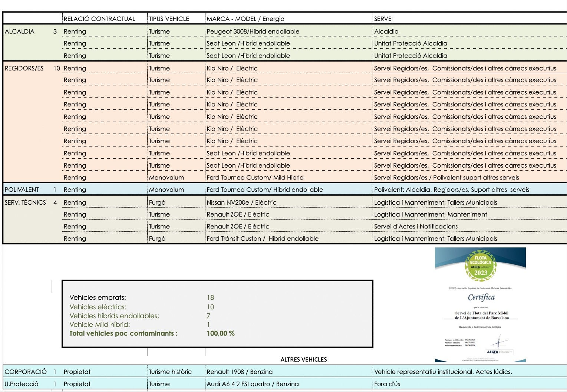Image resolution: width=567 pixels, height=392 pixels.
Task: Click Total vehicles poc contaminants label
Action: [123, 333]
